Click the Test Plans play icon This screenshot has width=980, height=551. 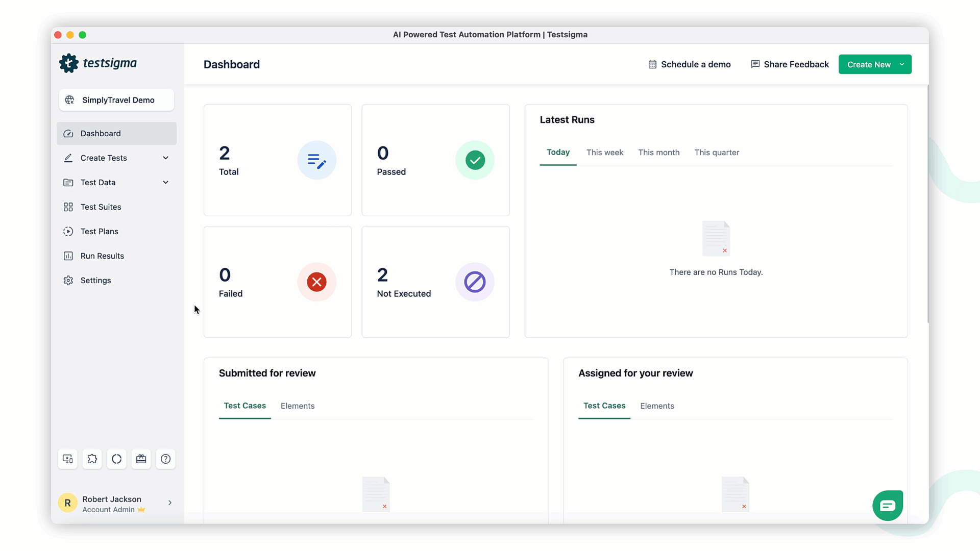point(68,232)
